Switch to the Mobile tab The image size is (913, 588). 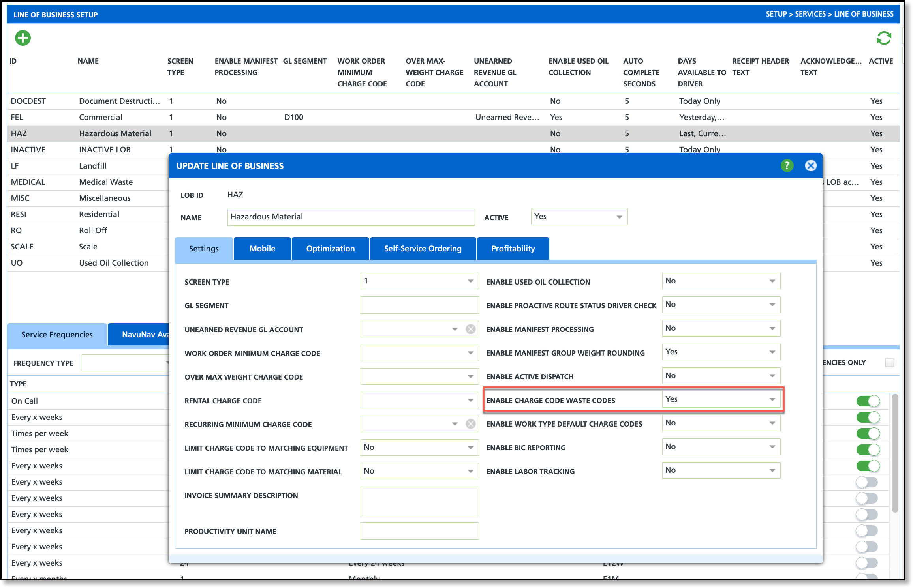point(262,249)
